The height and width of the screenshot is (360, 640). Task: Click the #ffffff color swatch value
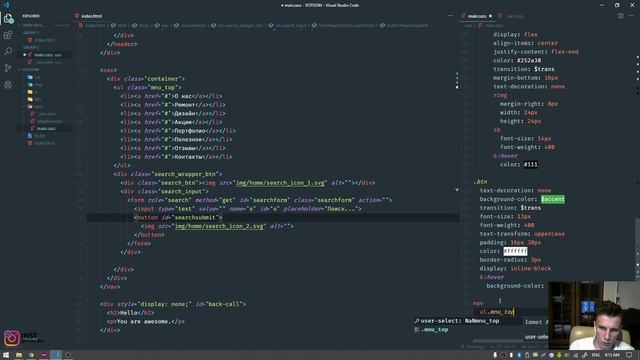coord(515,251)
